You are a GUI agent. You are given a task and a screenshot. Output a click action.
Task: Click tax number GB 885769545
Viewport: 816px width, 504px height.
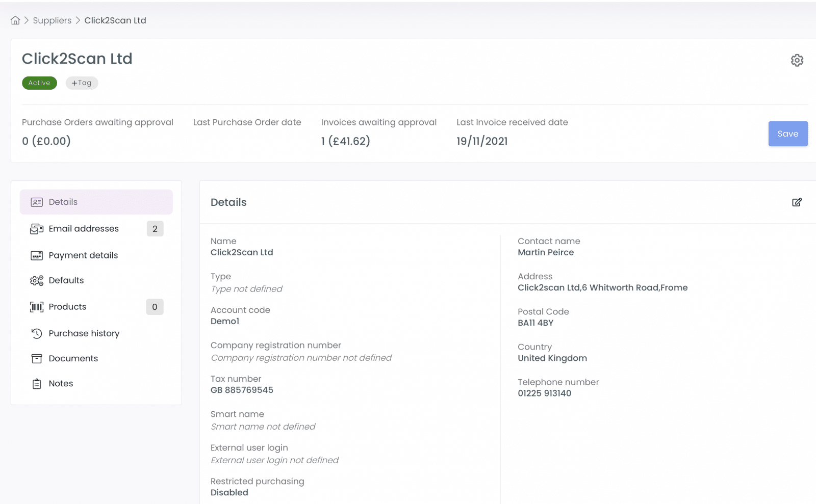pyautogui.click(x=242, y=390)
